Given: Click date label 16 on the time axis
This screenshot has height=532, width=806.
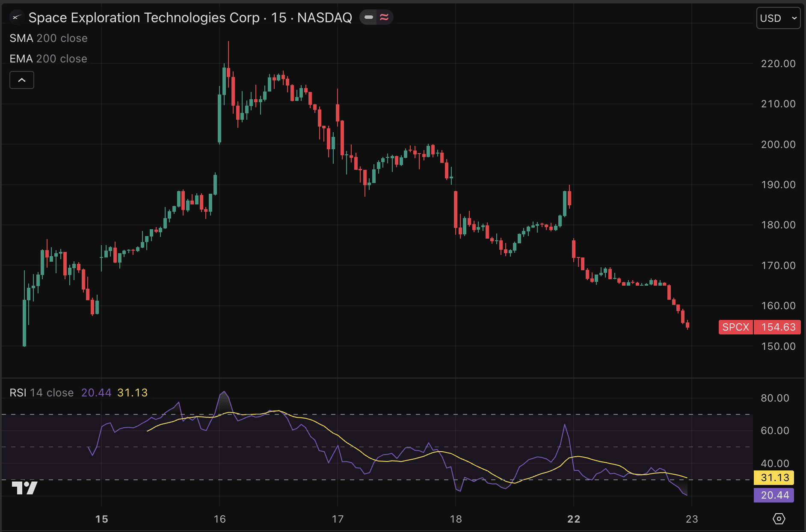Looking at the screenshot, I should [x=219, y=519].
